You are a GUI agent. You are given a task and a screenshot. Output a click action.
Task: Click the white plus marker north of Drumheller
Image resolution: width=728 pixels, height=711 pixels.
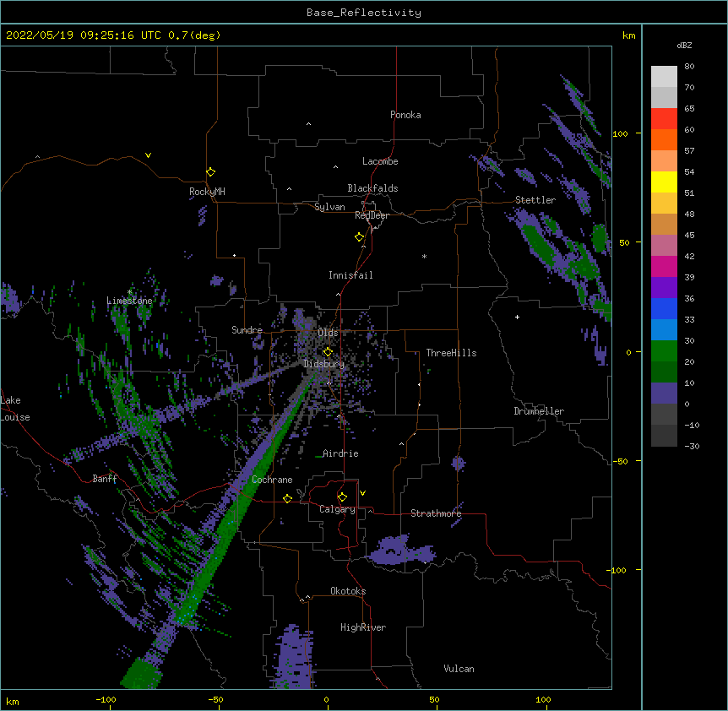click(x=517, y=317)
